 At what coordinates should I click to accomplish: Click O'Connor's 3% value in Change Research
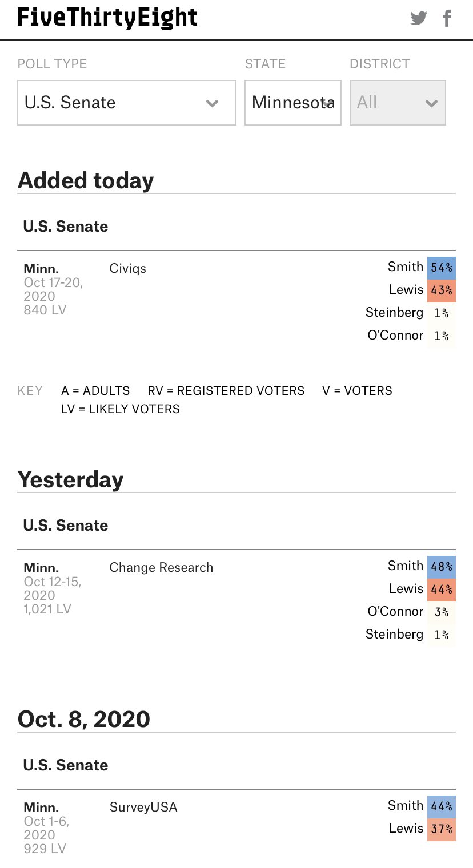coord(442,612)
